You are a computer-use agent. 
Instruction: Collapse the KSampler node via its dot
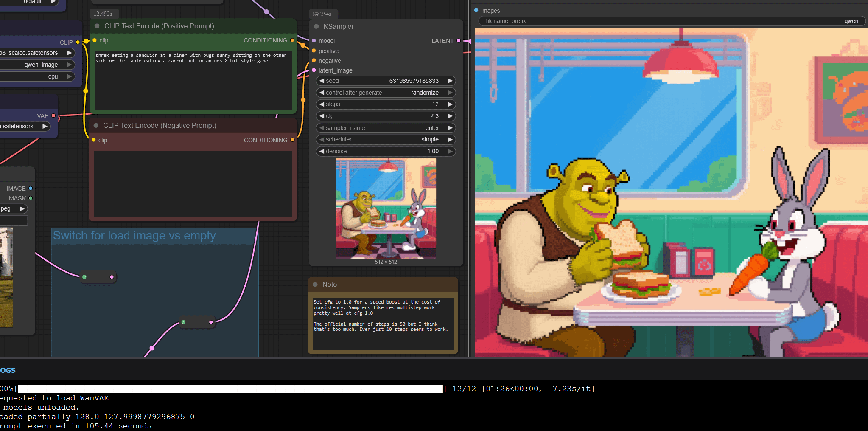[x=316, y=26]
